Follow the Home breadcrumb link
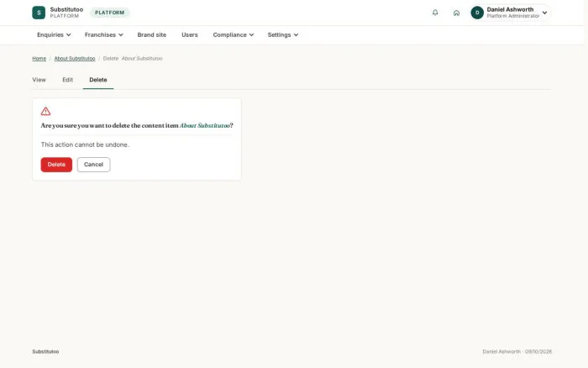 click(x=39, y=59)
